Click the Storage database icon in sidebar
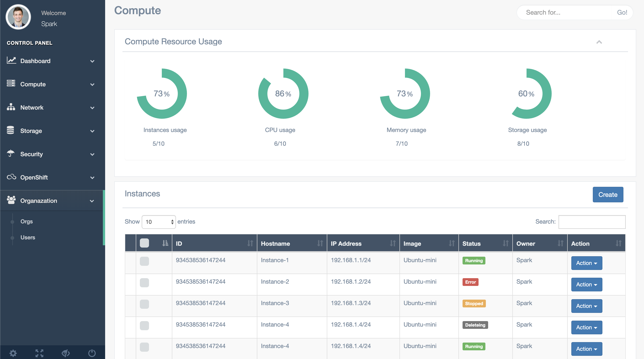The image size is (644, 359). 11,130
